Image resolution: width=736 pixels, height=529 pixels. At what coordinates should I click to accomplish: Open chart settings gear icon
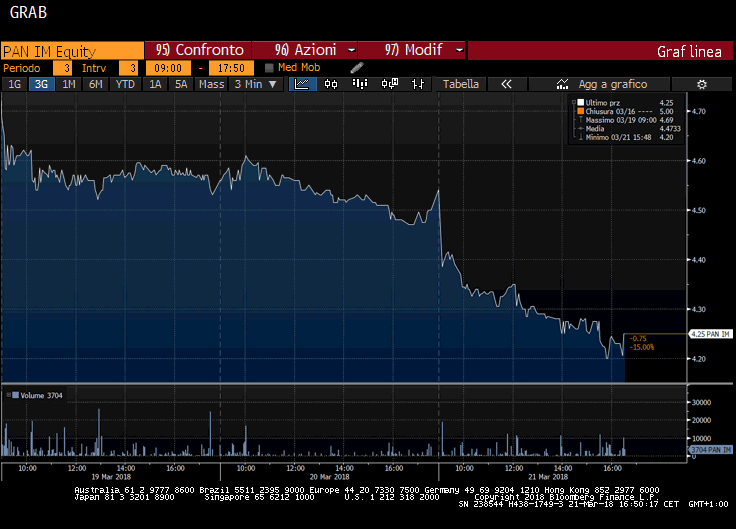tap(701, 84)
